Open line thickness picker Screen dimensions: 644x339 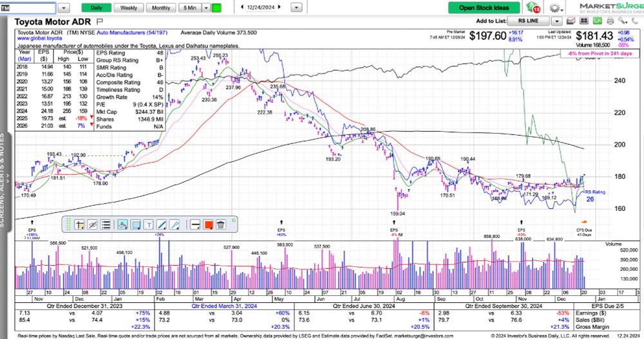coord(196,224)
